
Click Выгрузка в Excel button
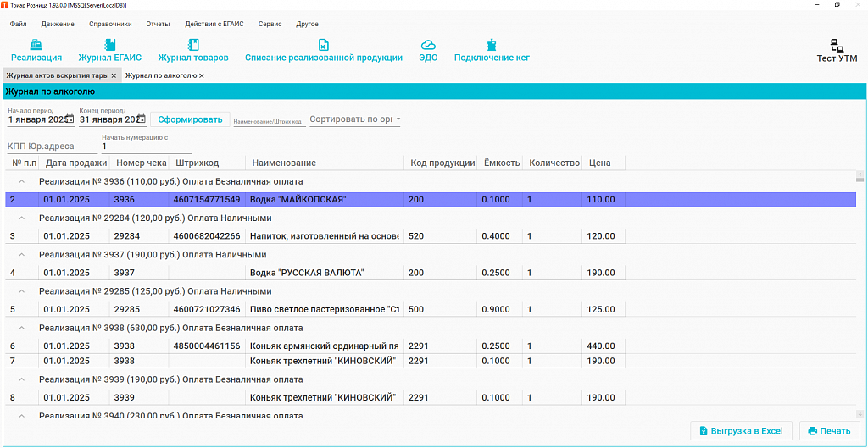[x=741, y=431]
